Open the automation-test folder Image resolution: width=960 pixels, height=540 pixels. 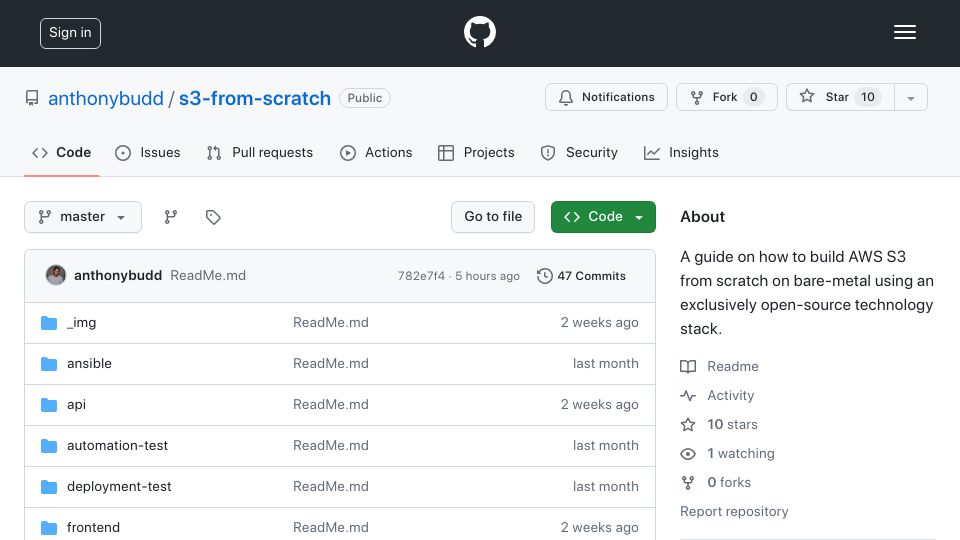pos(118,446)
